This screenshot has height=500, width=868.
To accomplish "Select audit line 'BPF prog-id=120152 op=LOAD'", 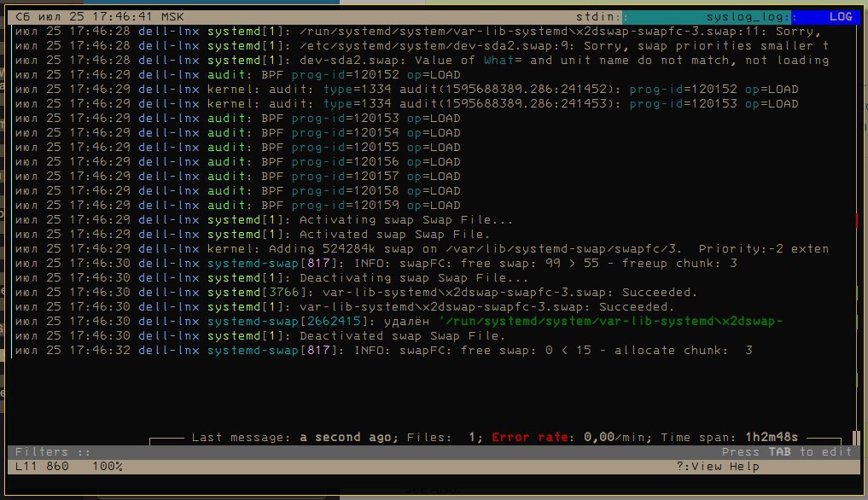I will [x=238, y=75].
